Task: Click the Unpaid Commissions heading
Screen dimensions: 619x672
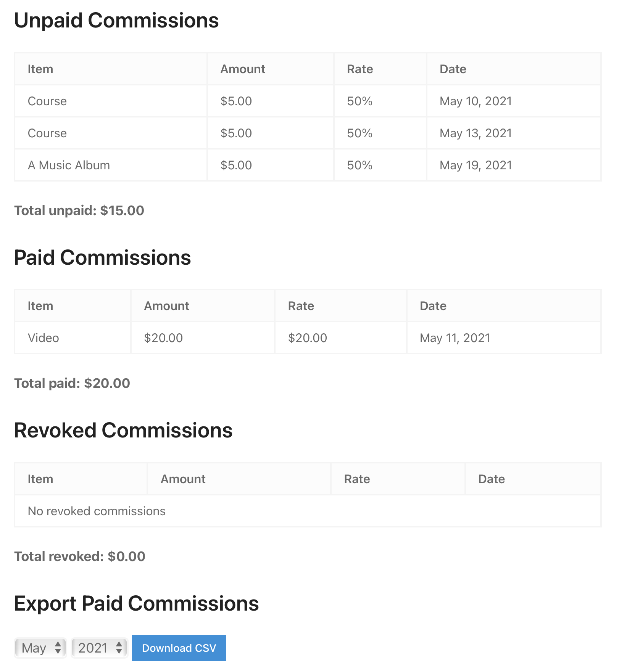Action: point(116,20)
